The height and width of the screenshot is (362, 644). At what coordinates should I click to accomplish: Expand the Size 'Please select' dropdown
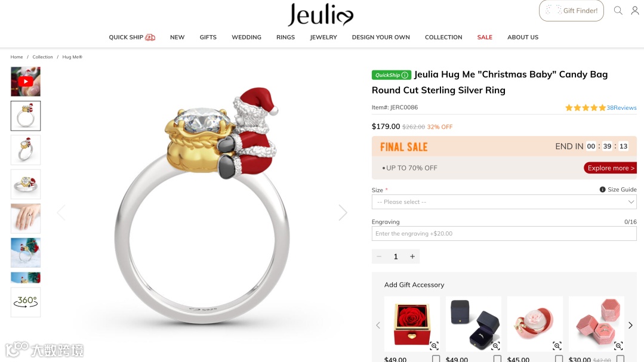tap(504, 202)
